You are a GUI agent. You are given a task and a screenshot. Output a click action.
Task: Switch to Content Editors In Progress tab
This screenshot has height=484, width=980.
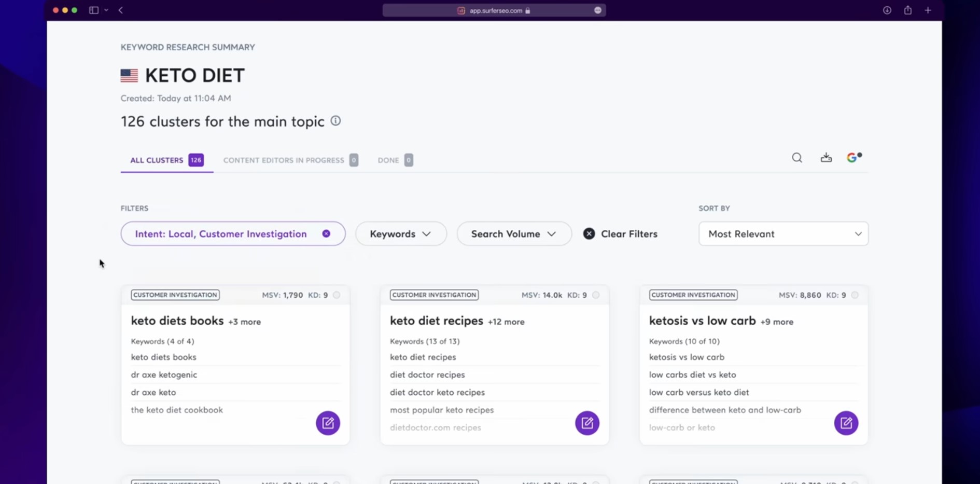pyautogui.click(x=290, y=160)
